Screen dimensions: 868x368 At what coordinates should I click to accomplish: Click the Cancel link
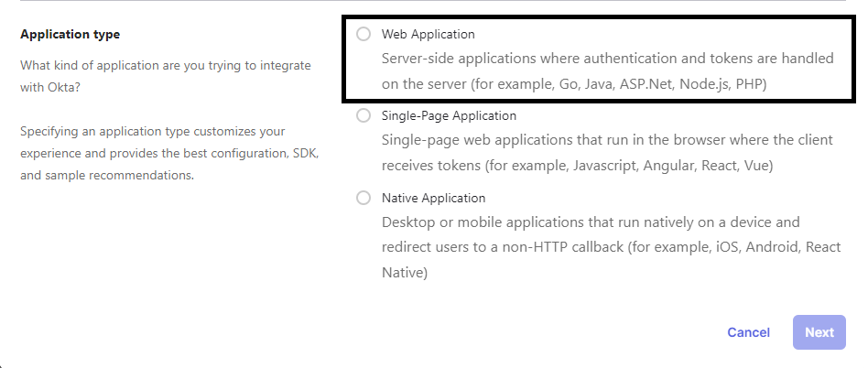(x=748, y=332)
